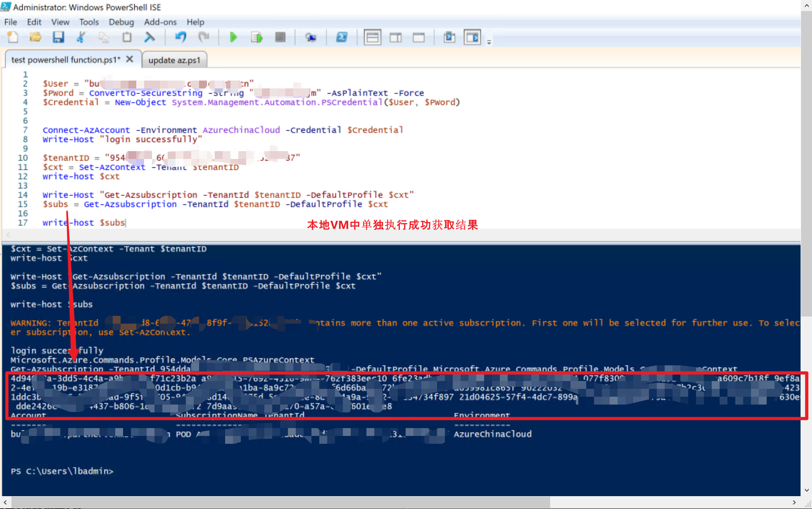The width and height of the screenshot is (812, 509).
Task: Click the Stop Operation square icon
Action: tap(280, 37)
